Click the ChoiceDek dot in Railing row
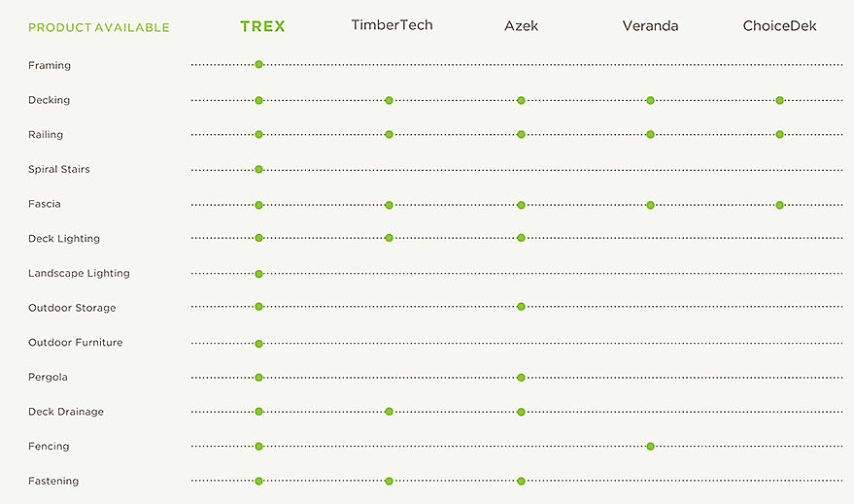The height and width of the screenshot is (504, 854). pos(779,135)
